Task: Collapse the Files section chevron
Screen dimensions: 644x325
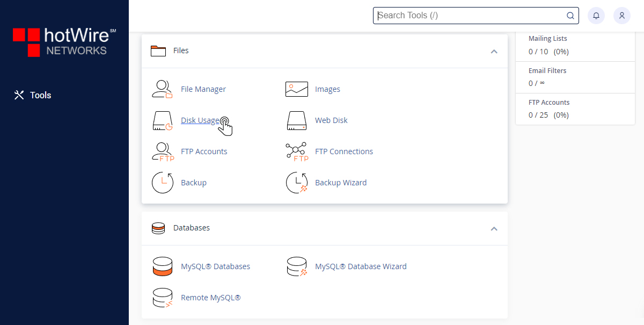Action: 494,51
